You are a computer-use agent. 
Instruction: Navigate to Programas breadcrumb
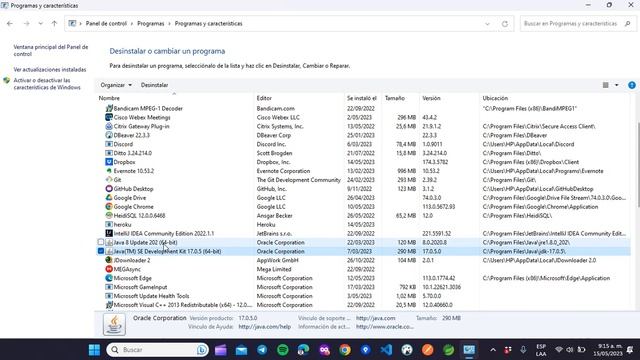(151, 24)
